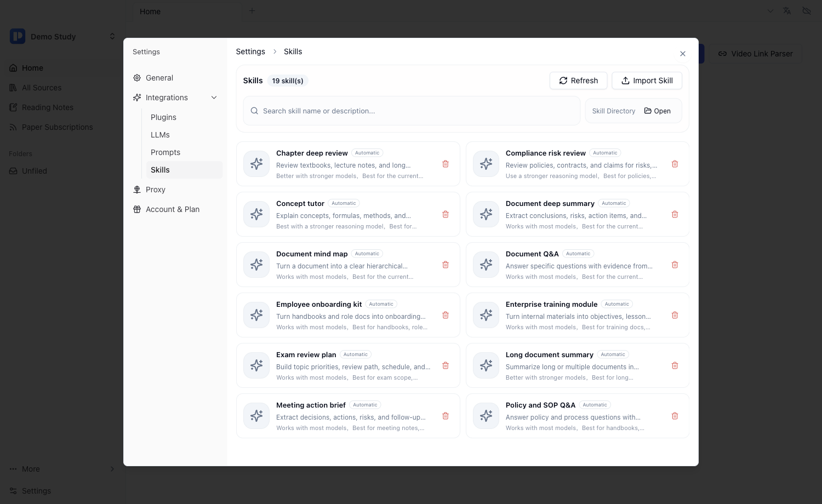The image size is (822, 504).
Task: Click the 19 skill(s) count badge
Action: (288, 81)
